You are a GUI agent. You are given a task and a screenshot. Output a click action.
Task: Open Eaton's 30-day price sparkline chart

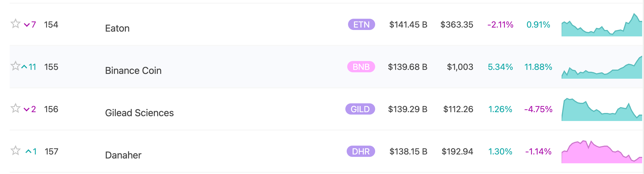point(602,25)
